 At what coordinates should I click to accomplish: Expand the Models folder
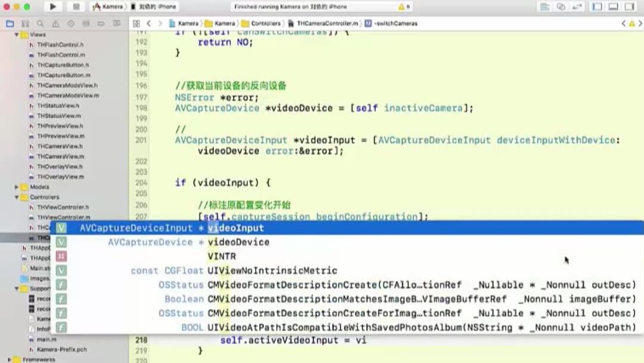[x=17, y=187]
